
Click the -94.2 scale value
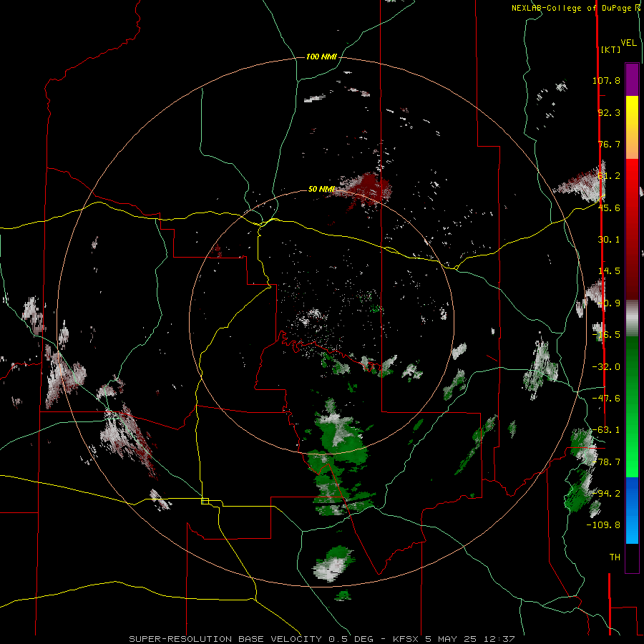click(606, 494)
